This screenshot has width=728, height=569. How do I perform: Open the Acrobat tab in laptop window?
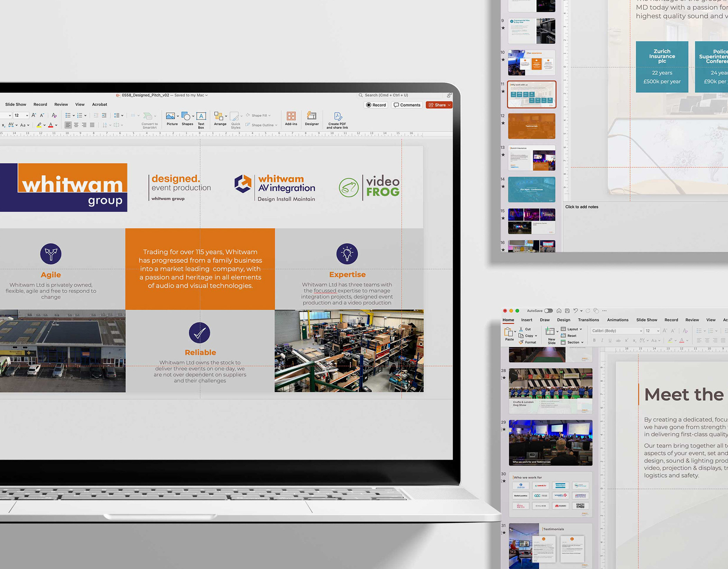(100, 104)
